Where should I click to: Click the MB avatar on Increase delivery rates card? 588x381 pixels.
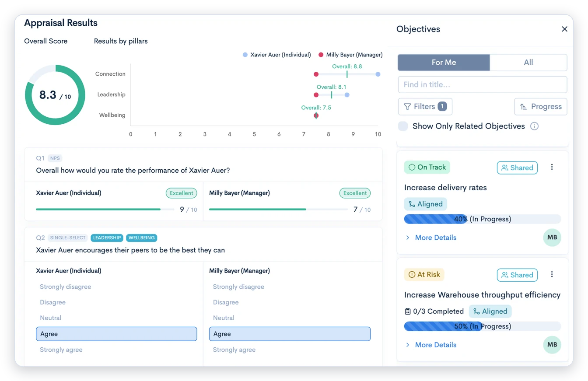click(x=552, y=238)
